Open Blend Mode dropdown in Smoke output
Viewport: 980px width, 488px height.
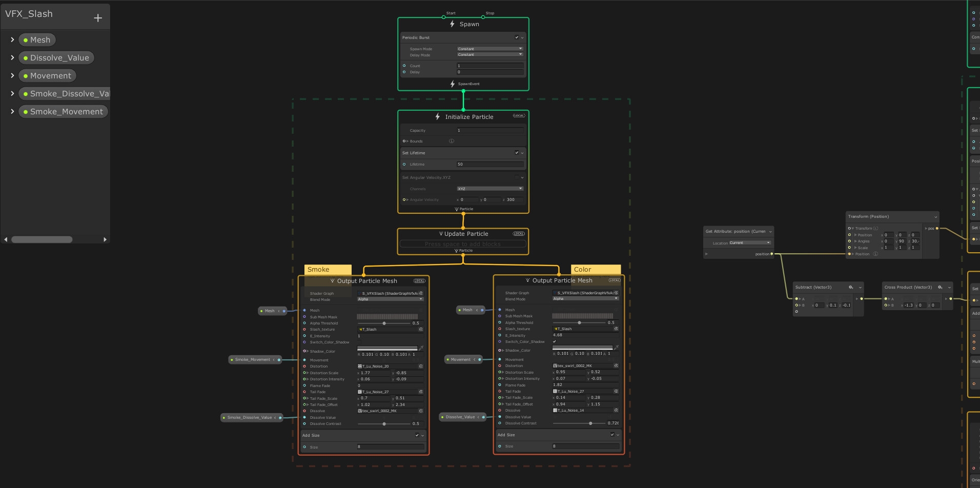click(x=391, y=299)
